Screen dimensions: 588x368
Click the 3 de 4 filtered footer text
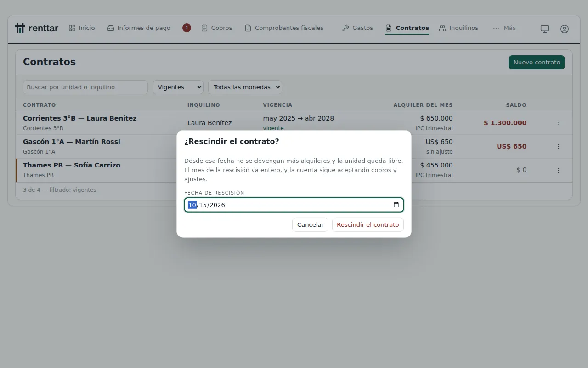click(60, 190)
